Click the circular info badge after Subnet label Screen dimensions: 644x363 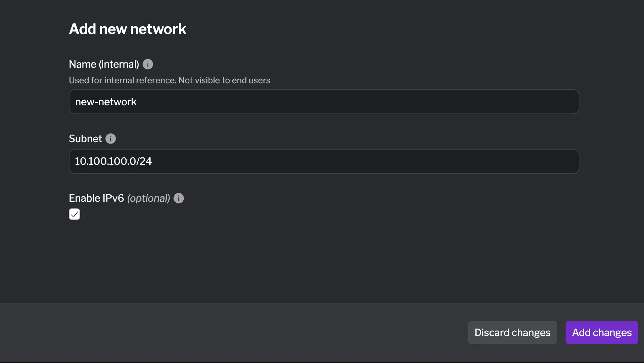pos(110,139)
